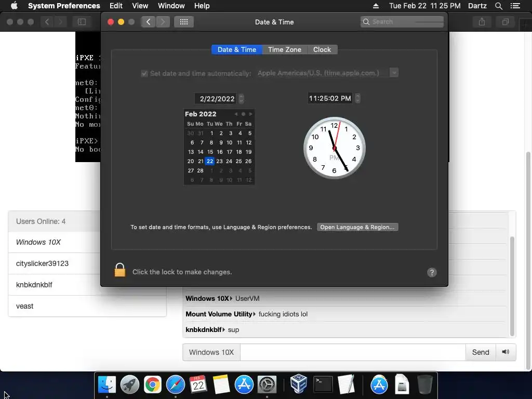
Task: Click the 11:25:02 PM time field
Action: pyautogui.click(x=330, y=98)
